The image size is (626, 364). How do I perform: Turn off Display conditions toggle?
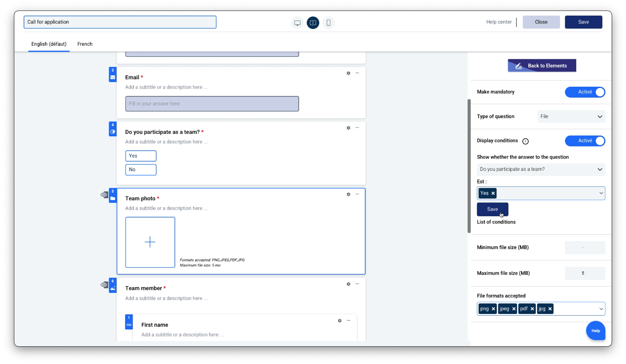point(585,141)
